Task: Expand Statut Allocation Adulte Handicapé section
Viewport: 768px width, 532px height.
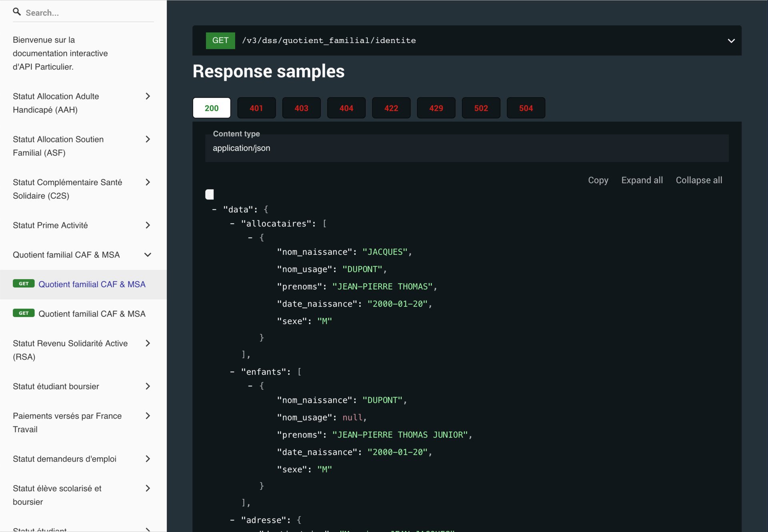Action: [x=148, y=96]
